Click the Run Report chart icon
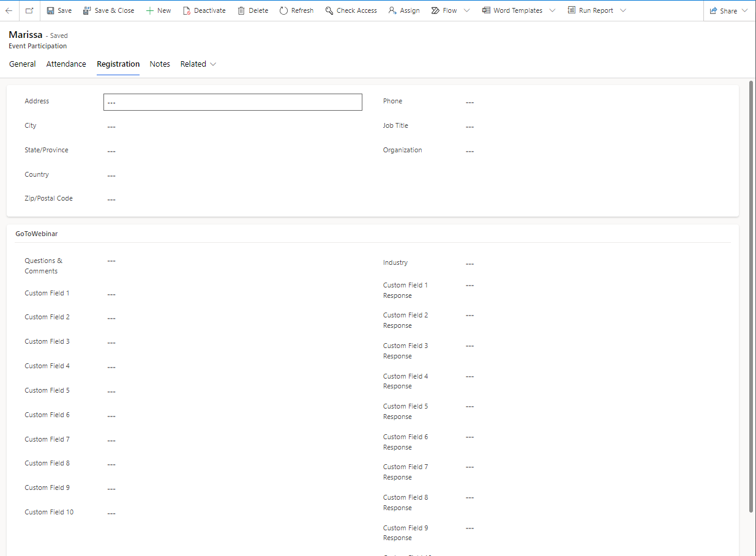 point(571,10)
